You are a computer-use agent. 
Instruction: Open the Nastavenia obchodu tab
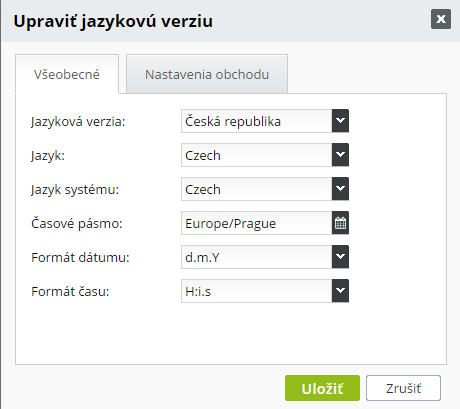pos(207,74)
